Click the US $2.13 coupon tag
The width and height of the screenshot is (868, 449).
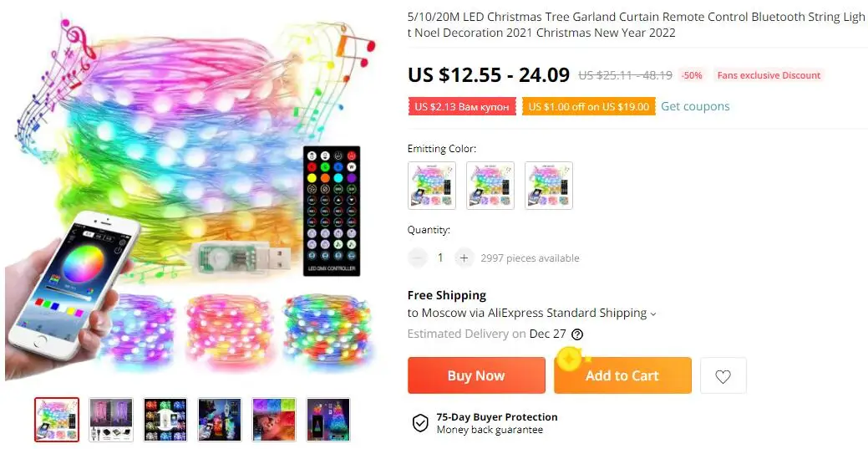(x=462, y=106)
